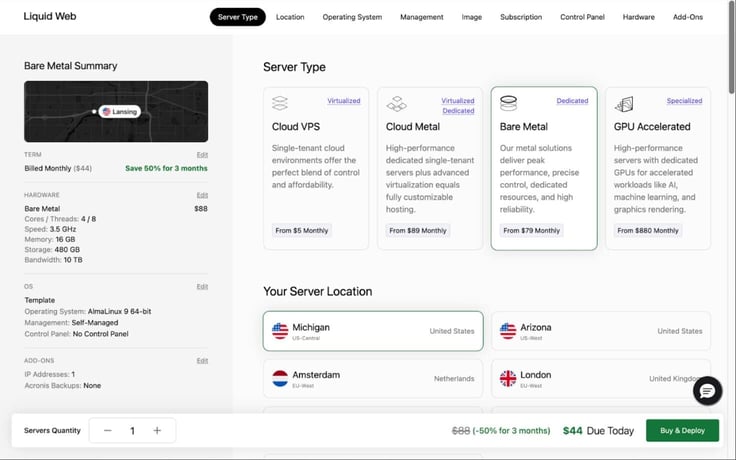736x460 pixels.
Task: Open the Hardware tab
Action: (639, 17)
